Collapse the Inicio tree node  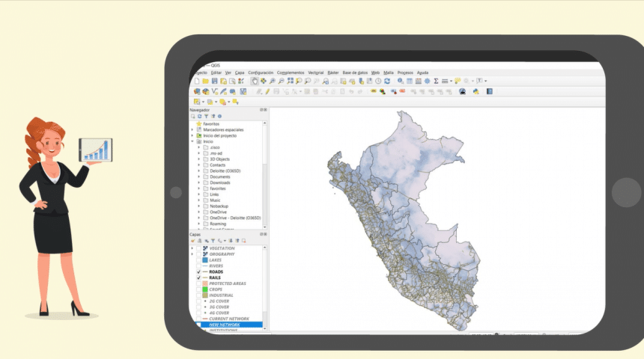tap(192, 141)
